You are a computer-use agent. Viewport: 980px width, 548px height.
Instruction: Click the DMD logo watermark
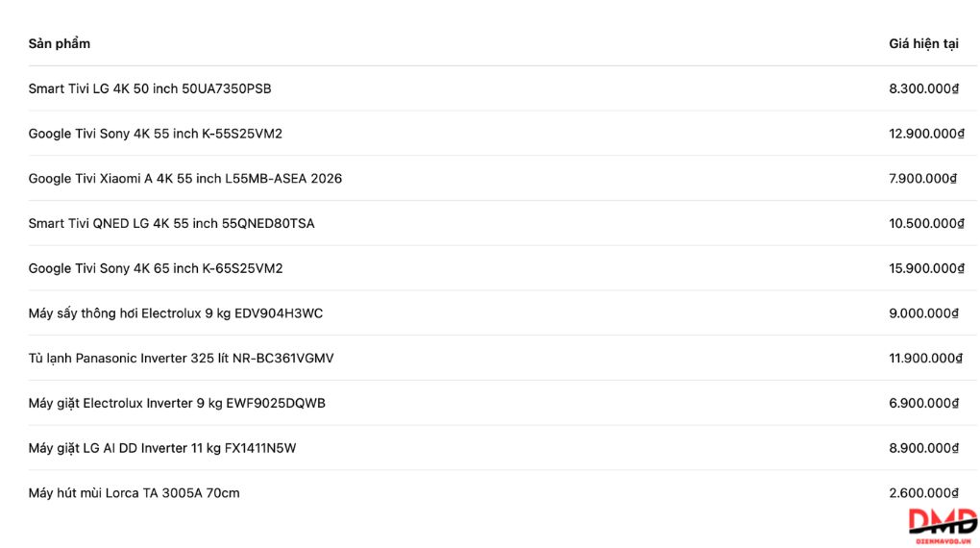[x=943, y=526]
